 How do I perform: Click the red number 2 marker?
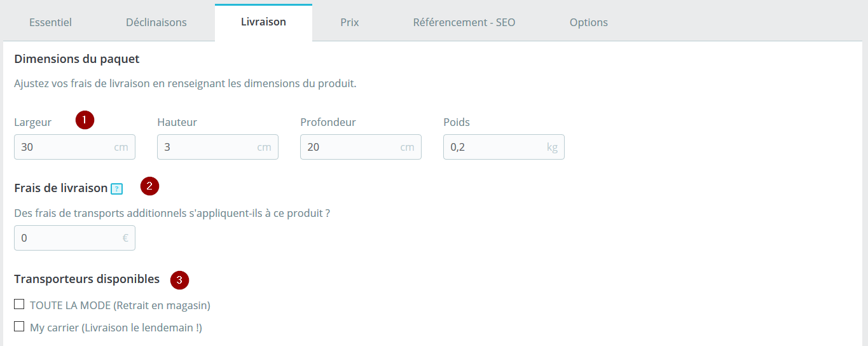pyautogui.click(x=149, y=186)
